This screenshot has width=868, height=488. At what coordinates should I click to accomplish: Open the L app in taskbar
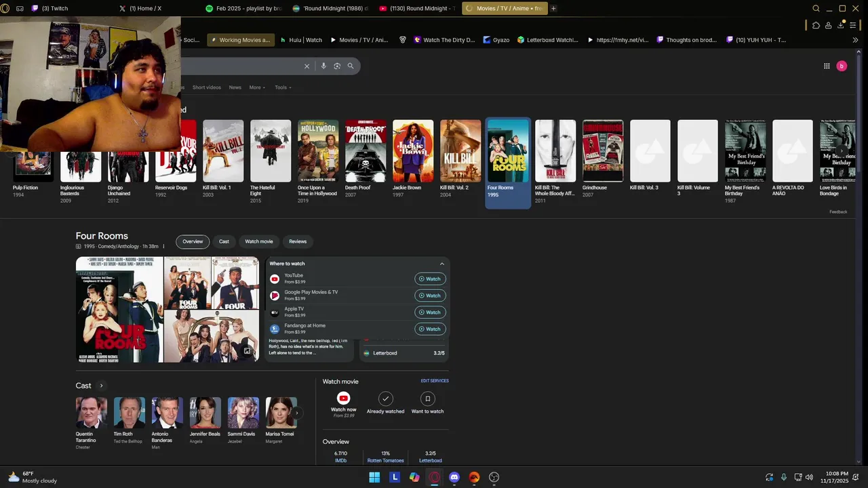395,477
